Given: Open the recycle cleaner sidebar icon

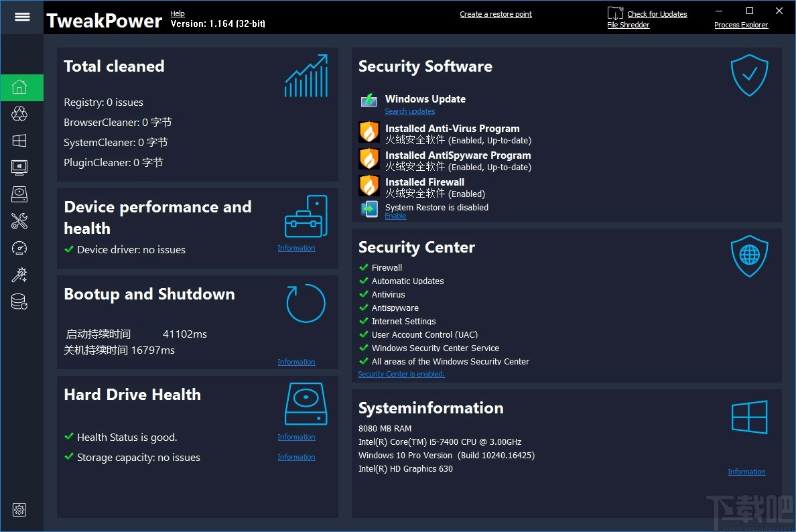Looking at the screenshot, I should click(19, 114).
